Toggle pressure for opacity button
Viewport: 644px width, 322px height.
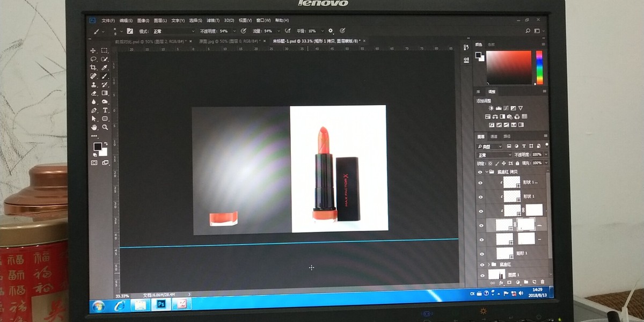[243, 31]
